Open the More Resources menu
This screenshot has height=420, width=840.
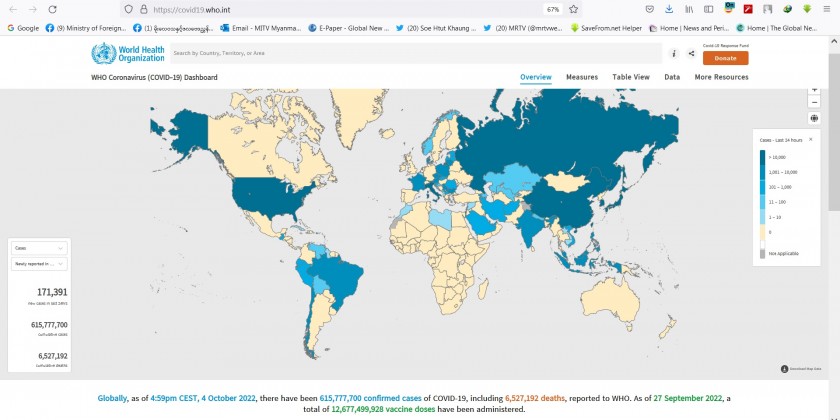click(x=721, y=77)
